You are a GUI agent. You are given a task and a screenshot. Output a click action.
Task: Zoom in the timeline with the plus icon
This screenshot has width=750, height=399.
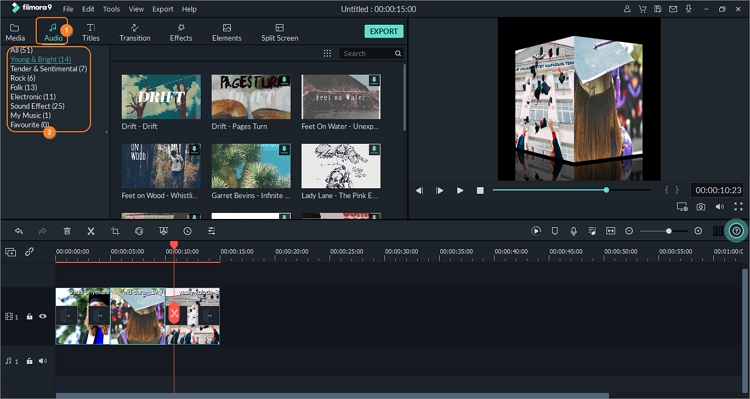698,231
